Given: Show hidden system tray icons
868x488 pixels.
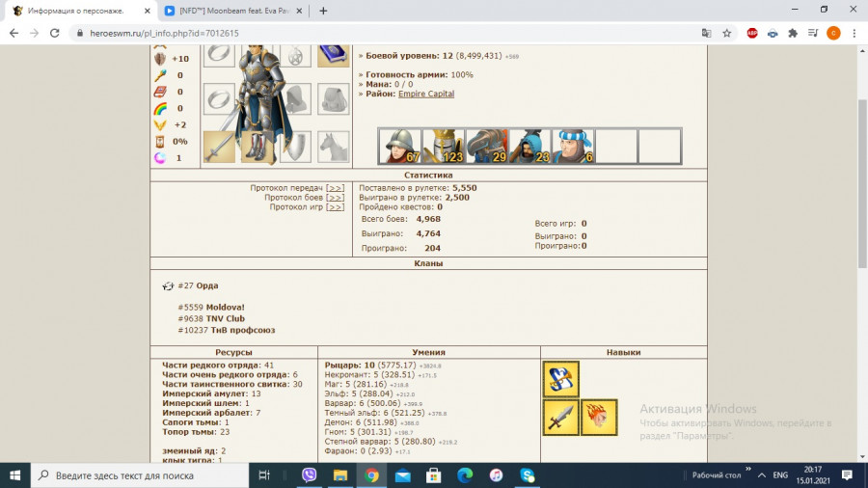Looking at the screenshot, I should tap(762, 475).
